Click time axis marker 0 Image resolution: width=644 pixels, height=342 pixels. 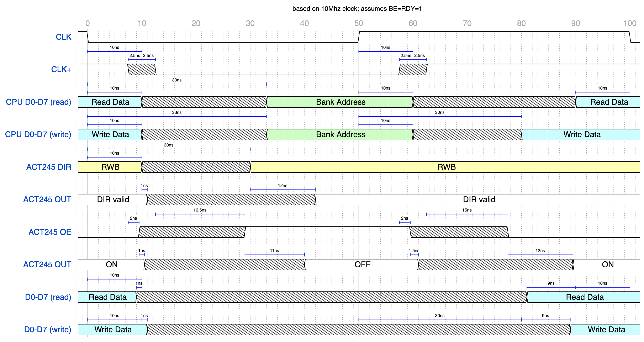click(88, 23)
